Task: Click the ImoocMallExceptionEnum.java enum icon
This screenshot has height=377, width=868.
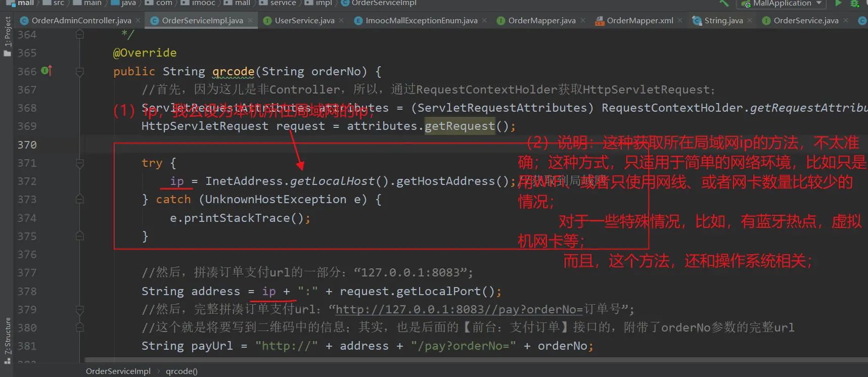Action: coord(358,21)
